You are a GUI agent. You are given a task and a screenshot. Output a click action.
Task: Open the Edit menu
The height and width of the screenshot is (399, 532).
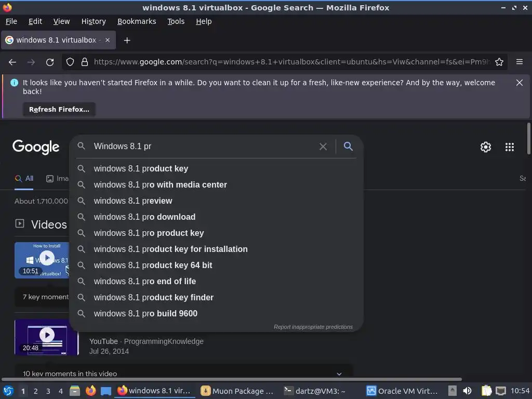click(x=35, y=21)
